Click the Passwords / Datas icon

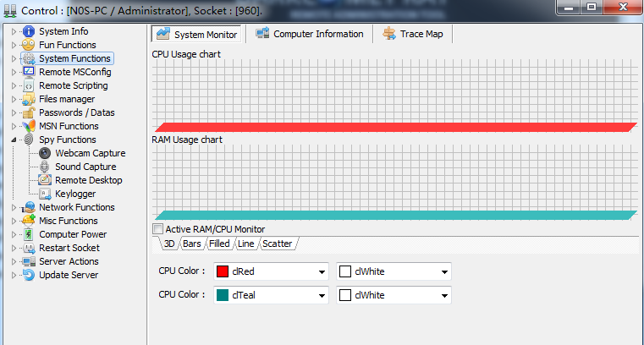[29, 112]
